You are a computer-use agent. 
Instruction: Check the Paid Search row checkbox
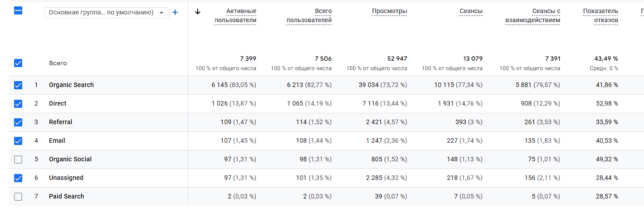18,197
